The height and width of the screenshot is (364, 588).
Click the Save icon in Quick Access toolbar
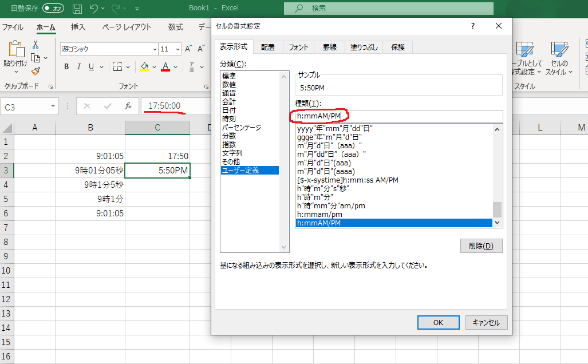tap(77, 8)
